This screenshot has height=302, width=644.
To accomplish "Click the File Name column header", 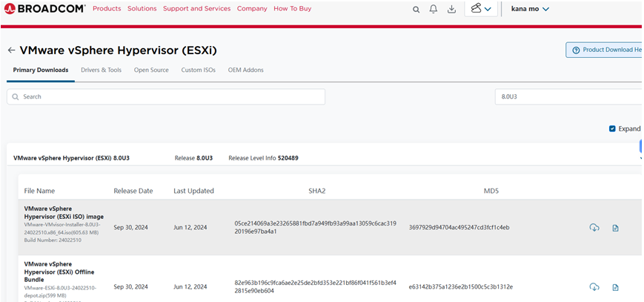I will [39, 191].
